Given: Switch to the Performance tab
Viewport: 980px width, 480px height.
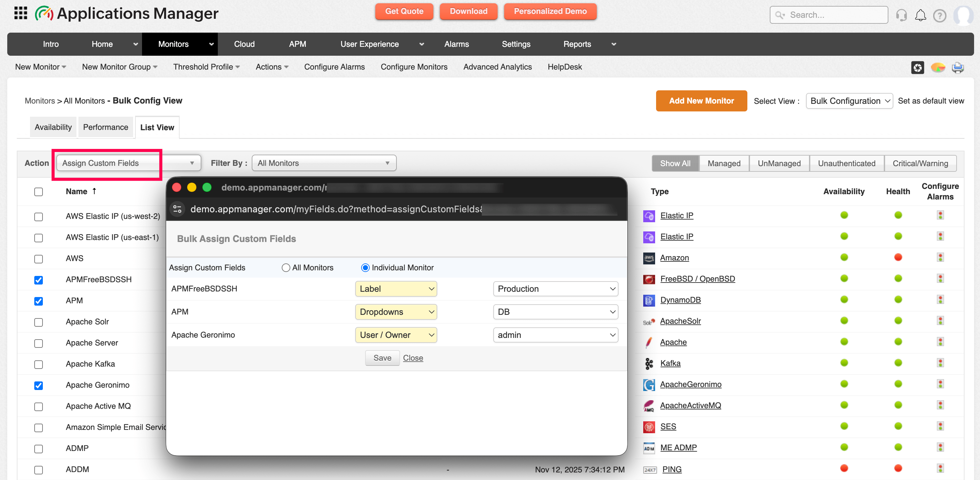Looking at the screenshot, I should (x=105, y=127).
